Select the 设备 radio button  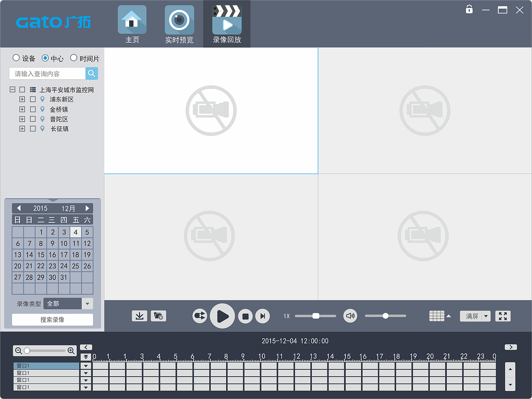[x=16, y=58]
